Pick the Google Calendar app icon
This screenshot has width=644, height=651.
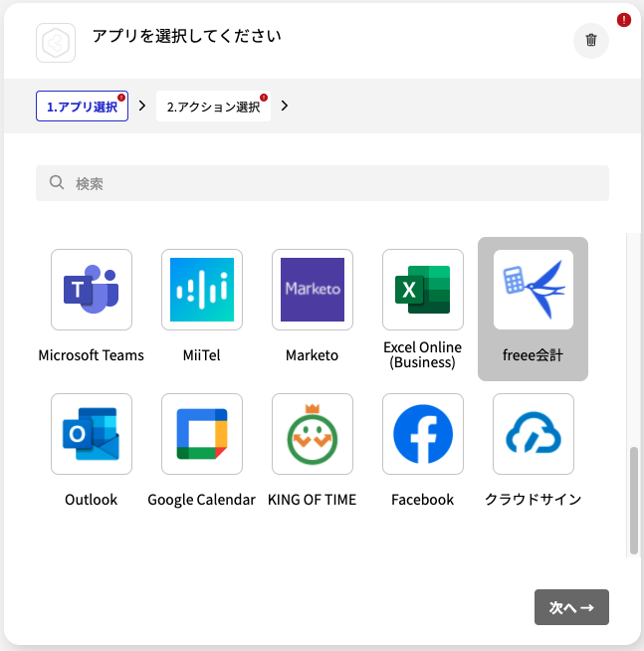(202, 434)
